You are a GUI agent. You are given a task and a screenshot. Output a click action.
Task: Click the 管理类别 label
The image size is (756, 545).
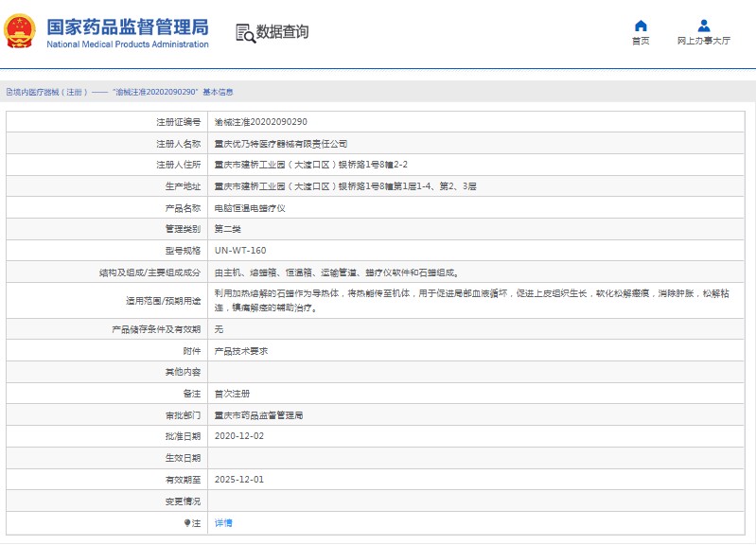coord(183,229)
